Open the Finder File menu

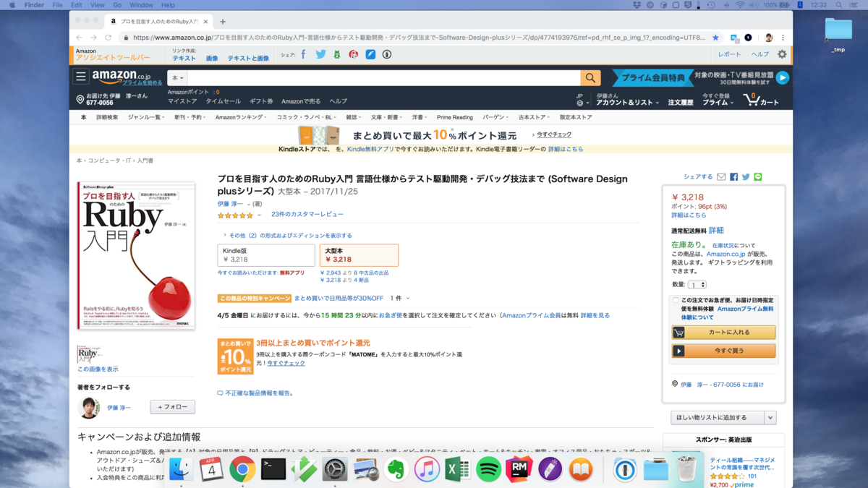(x=57, y=5)
